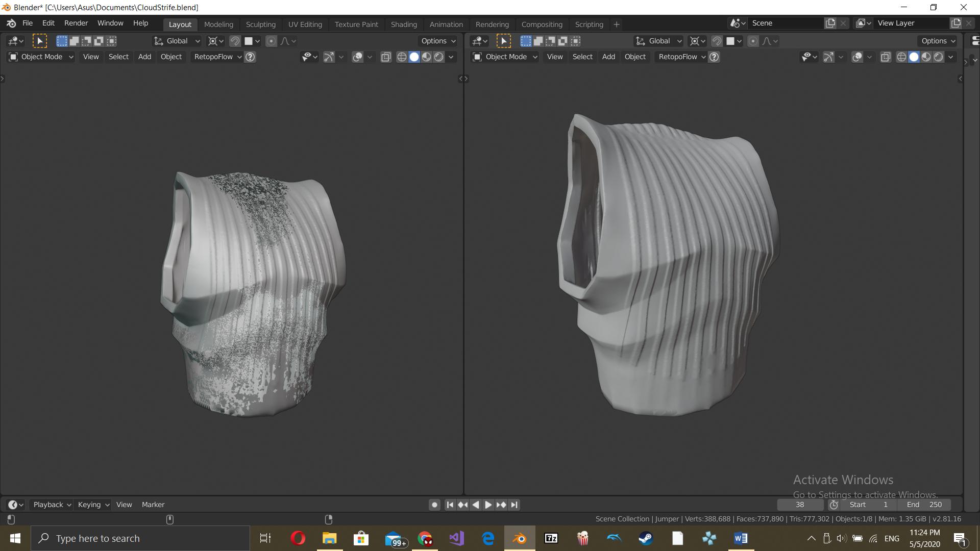Open Options dropdown in left viewport

tap(438, 41)
